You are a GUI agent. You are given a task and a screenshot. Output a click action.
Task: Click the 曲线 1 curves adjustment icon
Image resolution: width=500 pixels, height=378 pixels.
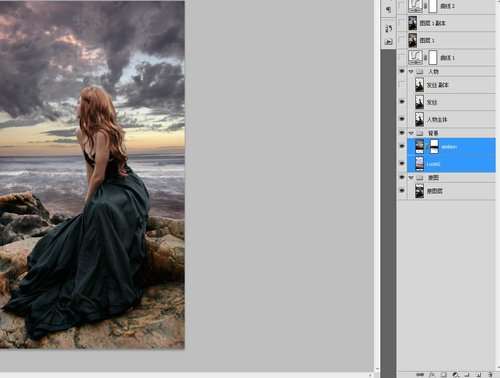tap(415, 57)
